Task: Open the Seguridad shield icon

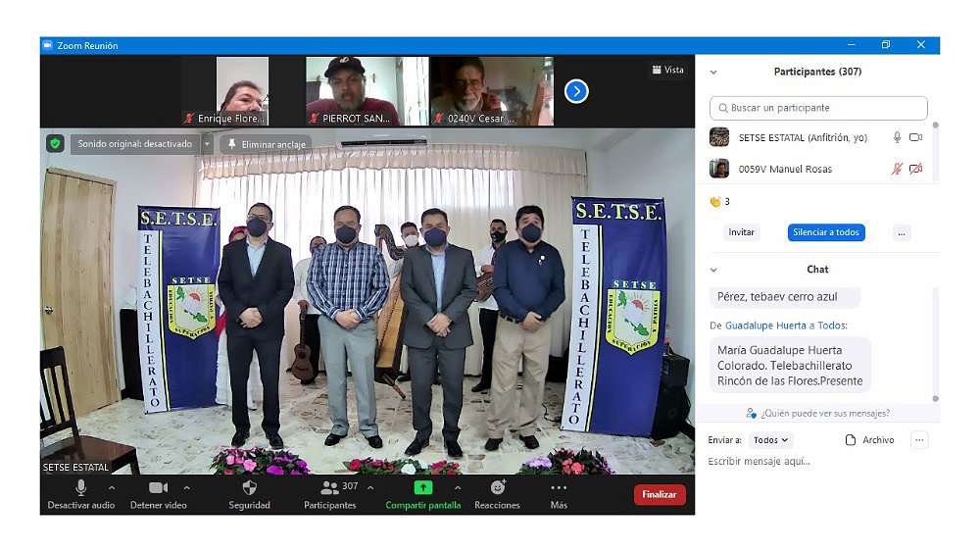Action: (249, 488)
